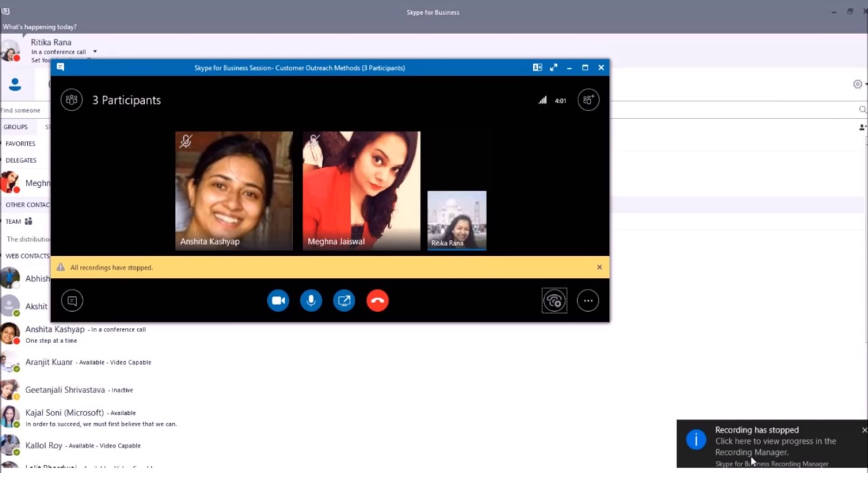Image resolution: width=868 pixels, height=488 pixels.
Task: Open the Recording has stopped notification
Action: tap(772, 443)
